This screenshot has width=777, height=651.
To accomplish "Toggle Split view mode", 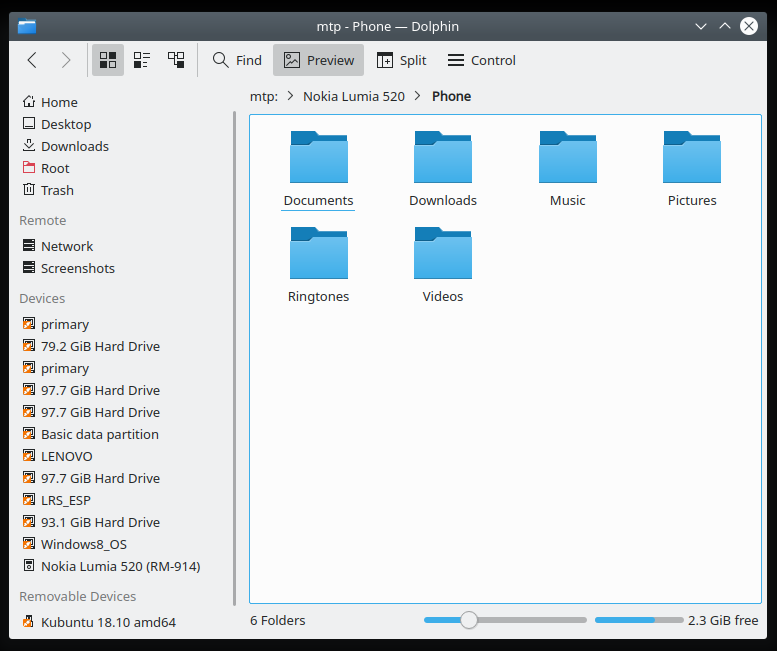I will pos(401,60).
